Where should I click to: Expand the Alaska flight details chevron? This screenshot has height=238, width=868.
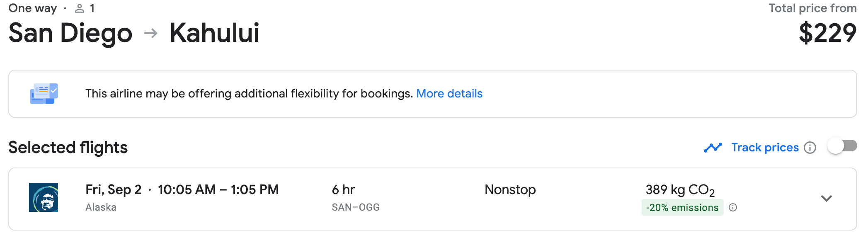[x=827, y=198]
